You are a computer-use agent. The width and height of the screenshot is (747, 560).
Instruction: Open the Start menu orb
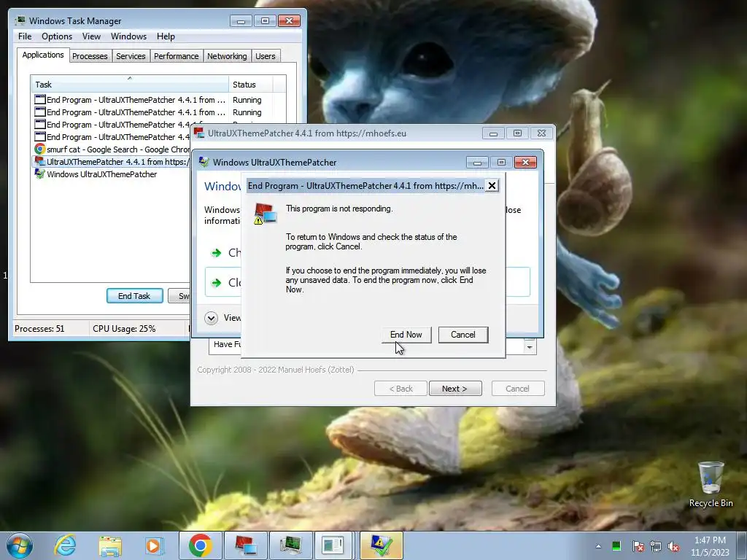20,545
